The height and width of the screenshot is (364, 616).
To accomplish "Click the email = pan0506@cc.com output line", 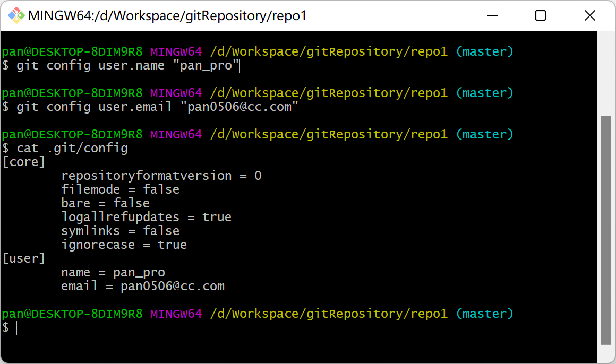I will click(x=142, y=286).
